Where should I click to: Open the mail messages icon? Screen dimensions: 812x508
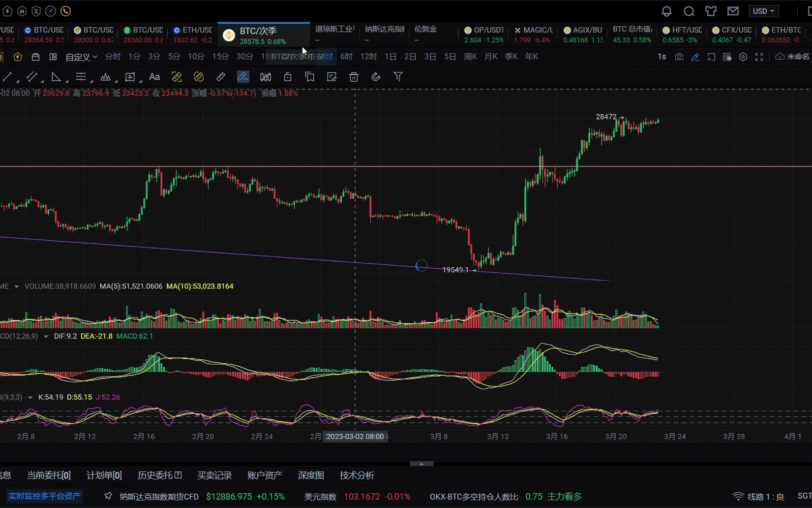tap(733, 11)
